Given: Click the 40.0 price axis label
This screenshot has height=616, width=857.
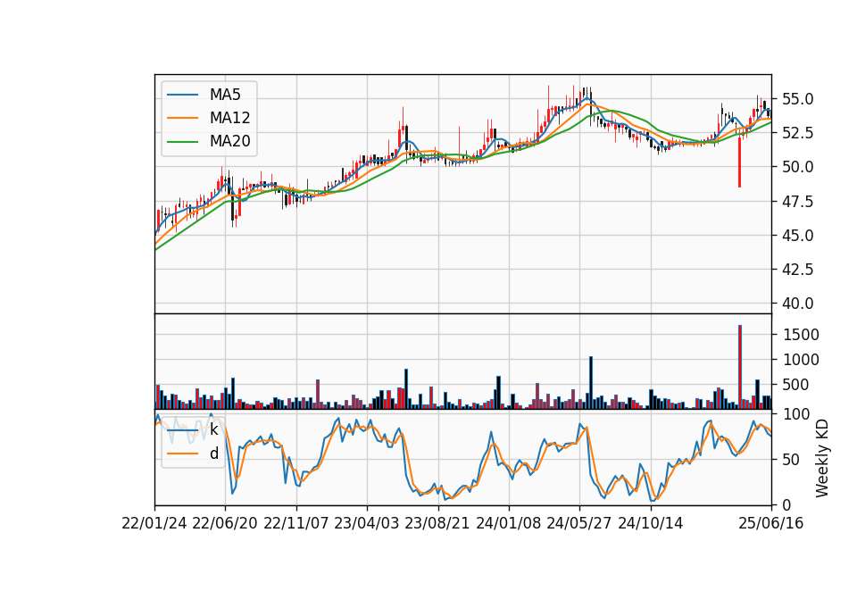Looking at the screenshot, I should point(797,303).
